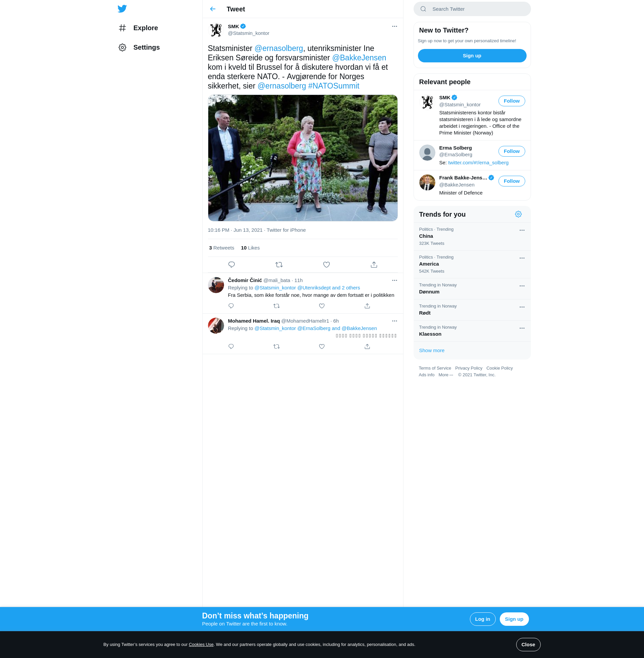Screen dimensions: 644x658
Task: Retweet Mohamed Hamel's reply
Action: tap(276, 346)
